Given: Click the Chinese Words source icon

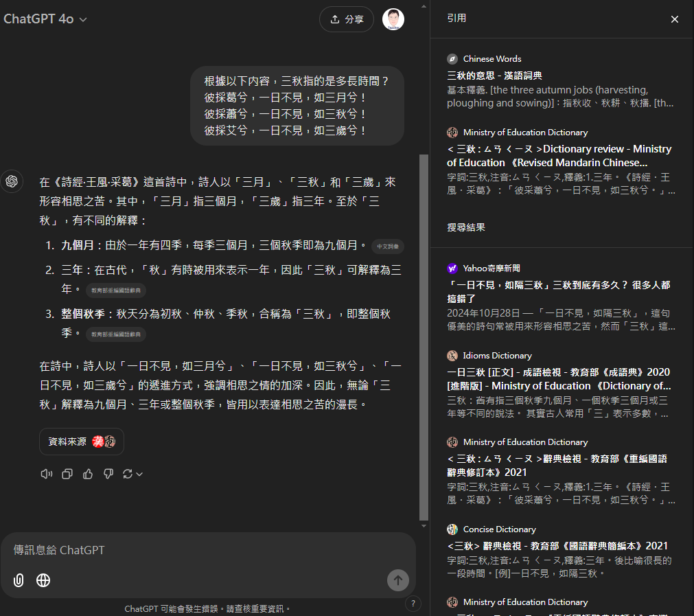Looking at the screenshot, I should coord(452,59).
